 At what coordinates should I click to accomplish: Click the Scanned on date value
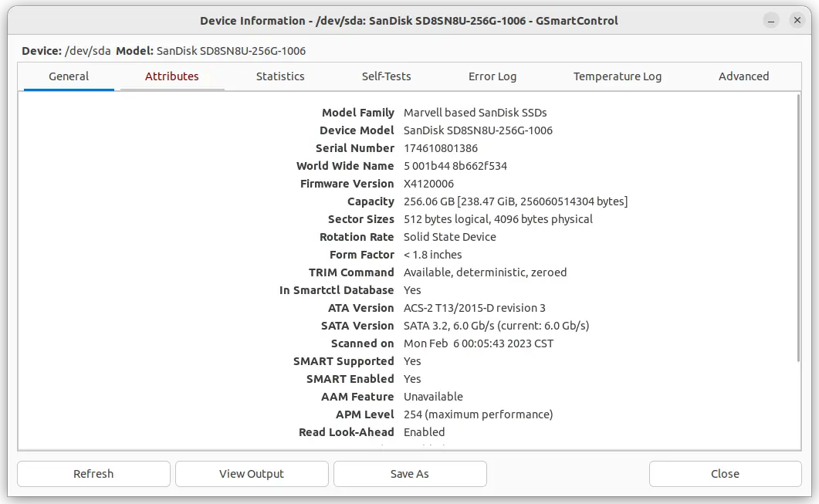[479, 343]
